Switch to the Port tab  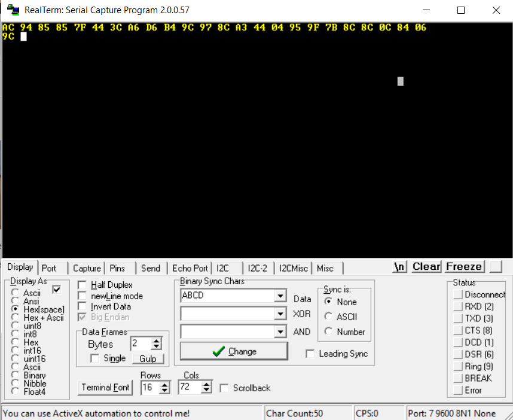49,269
